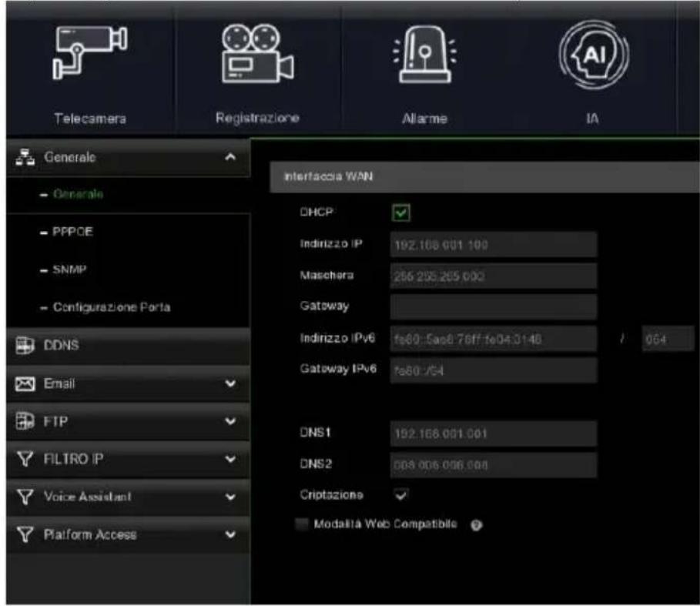Click the DNS1 field
The width and height of the screenshot is (700, 606).
494,434
